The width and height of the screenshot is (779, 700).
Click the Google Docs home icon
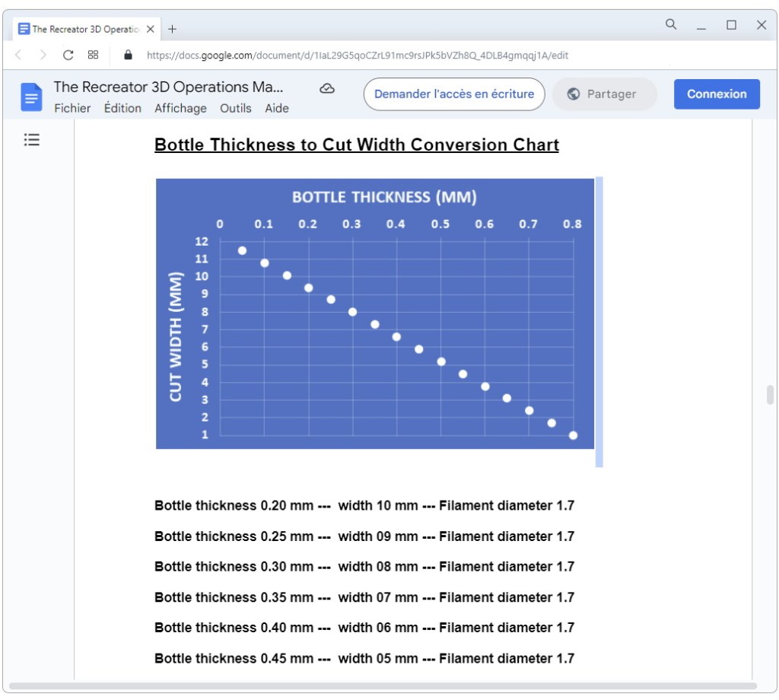(x=31, y=97)
